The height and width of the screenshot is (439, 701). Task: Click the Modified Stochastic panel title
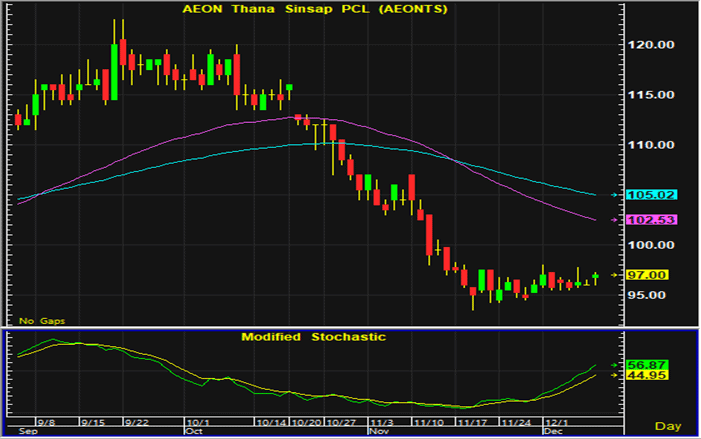point(313,337)
